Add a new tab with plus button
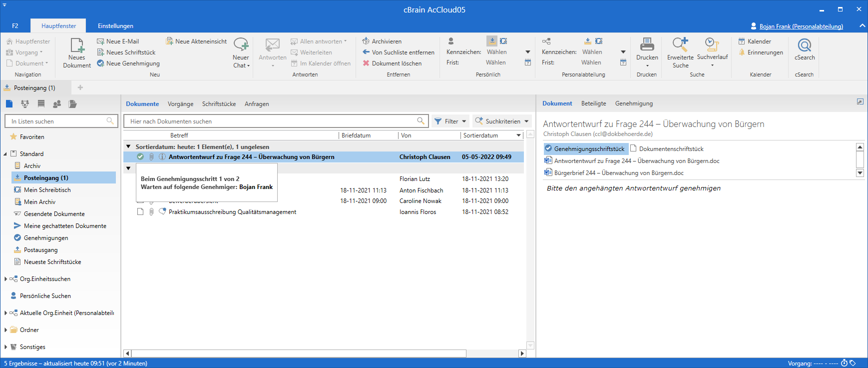 click(x=80, y=87)
